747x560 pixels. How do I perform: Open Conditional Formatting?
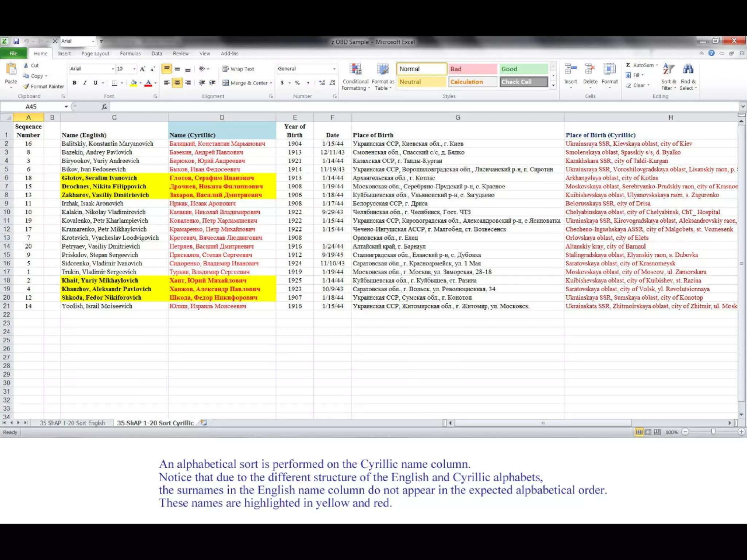(x=355, y=77)
